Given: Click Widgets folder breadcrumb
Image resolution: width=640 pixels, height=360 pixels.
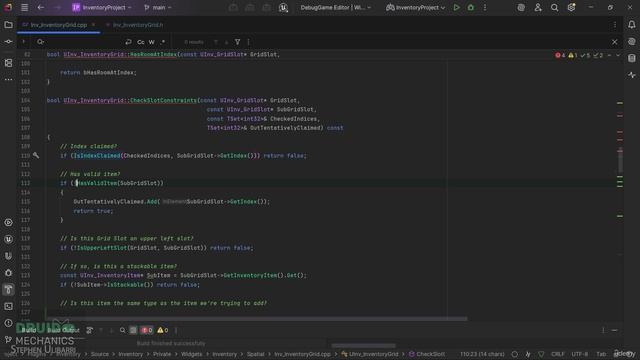Looking at the screenshot, I should point(191,354).
